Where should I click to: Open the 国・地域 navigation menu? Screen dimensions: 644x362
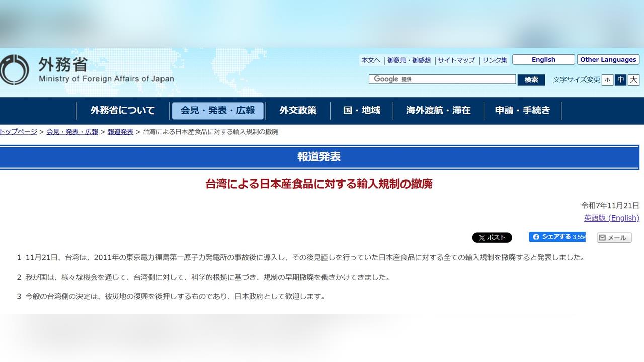click(x=362, y=110)
